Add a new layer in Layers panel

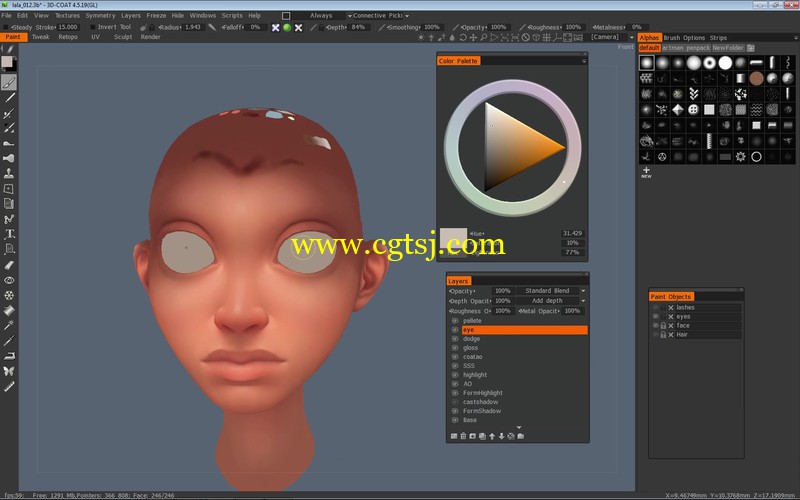tap(454, 436)
